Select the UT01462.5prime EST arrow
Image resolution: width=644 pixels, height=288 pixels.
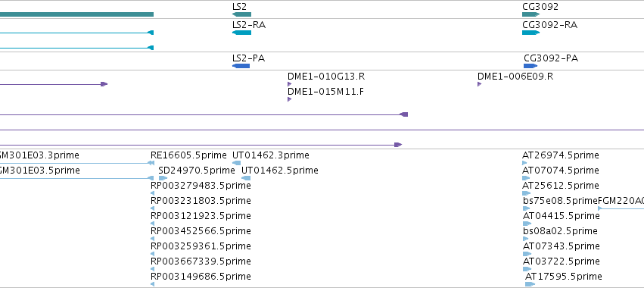click(x=246, y=178)
